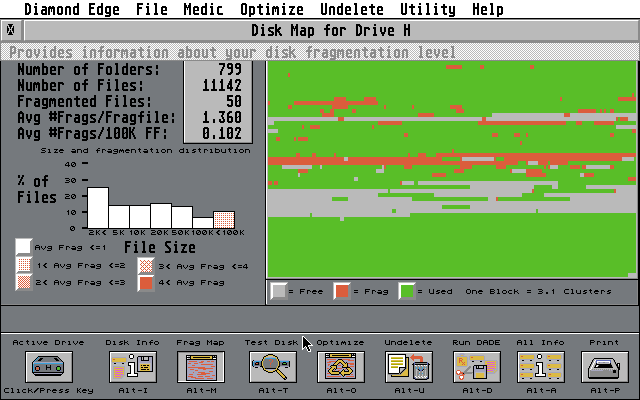Click the dotted <100K histogram bar
Viewport: 640px width, 400px height.
click(224, 220)
